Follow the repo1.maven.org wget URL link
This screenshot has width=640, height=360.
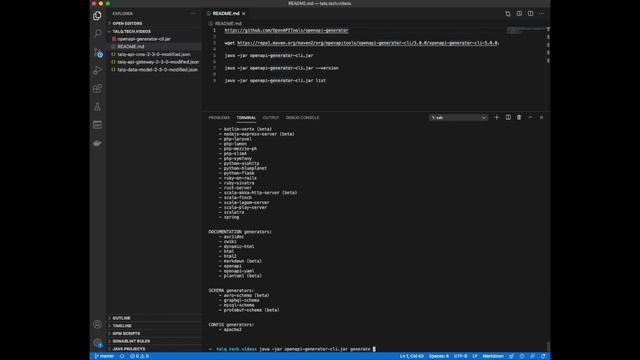click(368, 43)
